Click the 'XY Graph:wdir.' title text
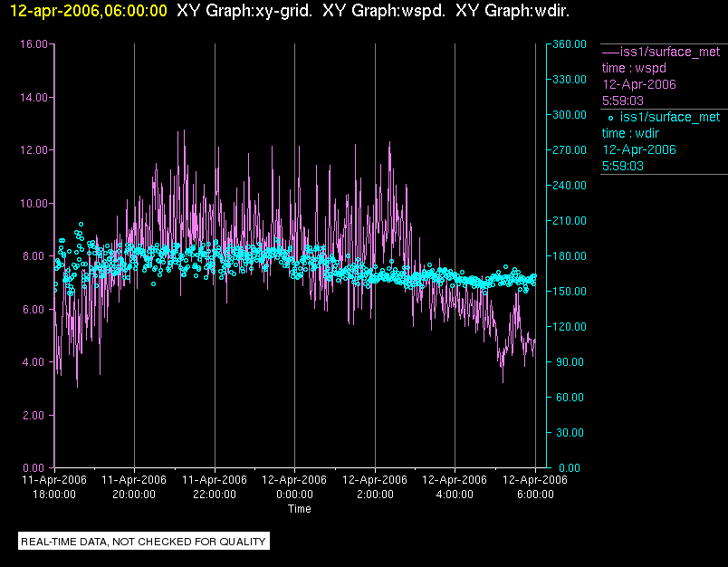 point(512,11)
